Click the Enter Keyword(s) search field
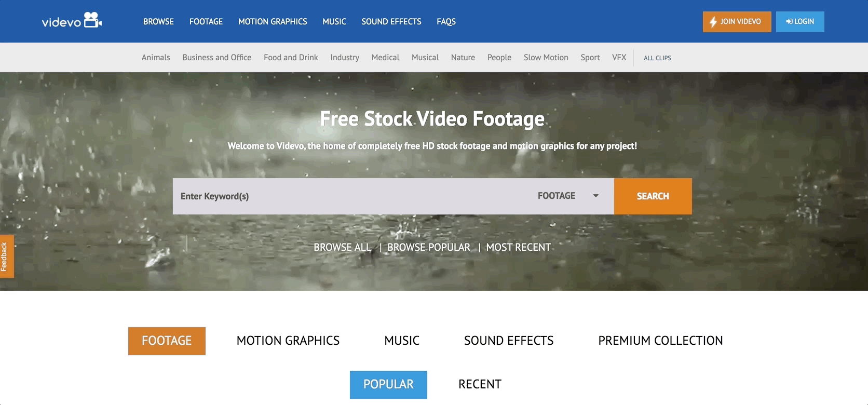Viewport: 868px width, 405px height. click(x=351, y=196)
